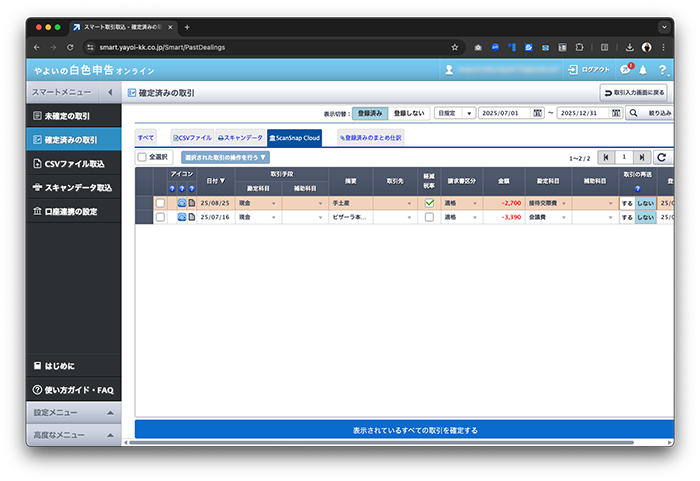
Task: Open the browser profile avatar
Action: (646, 47)
